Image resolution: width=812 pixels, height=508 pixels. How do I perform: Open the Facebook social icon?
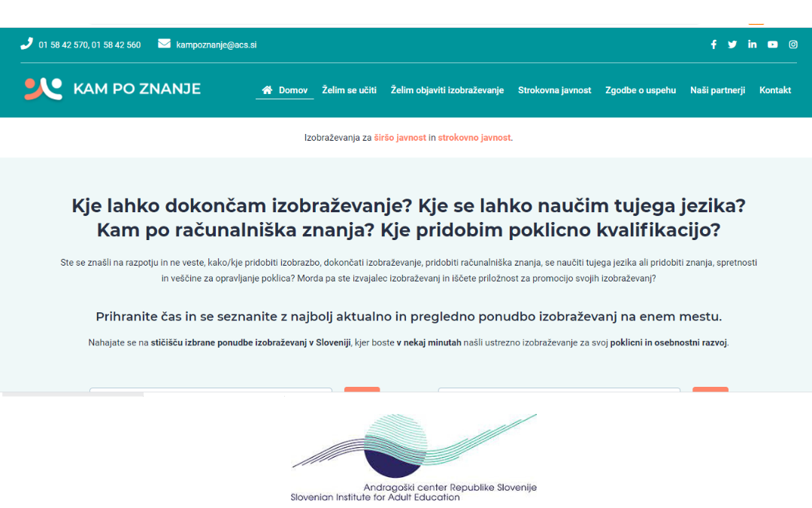(x=714, y=44)
